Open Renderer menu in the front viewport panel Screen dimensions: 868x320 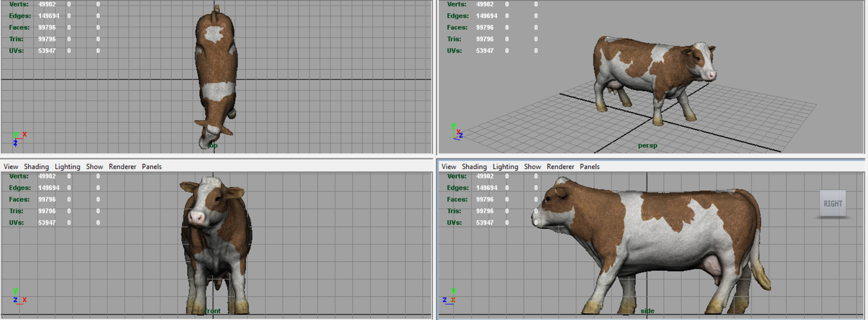point(123,167)
